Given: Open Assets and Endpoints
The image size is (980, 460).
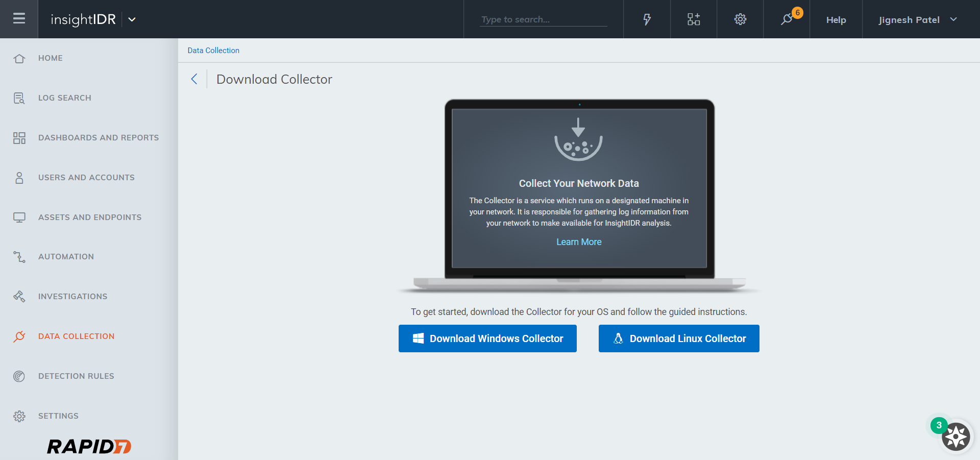Looking at the screenshot, I should (90, 217).
